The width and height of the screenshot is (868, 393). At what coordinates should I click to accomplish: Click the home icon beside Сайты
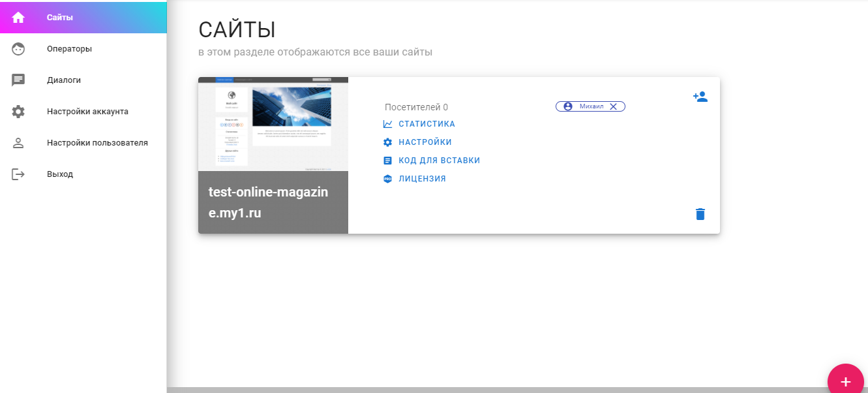(18, 18)
